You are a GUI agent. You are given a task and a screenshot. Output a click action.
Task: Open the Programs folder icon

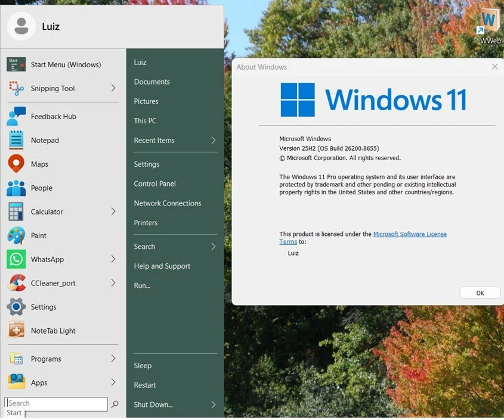[x=16, y=359]
